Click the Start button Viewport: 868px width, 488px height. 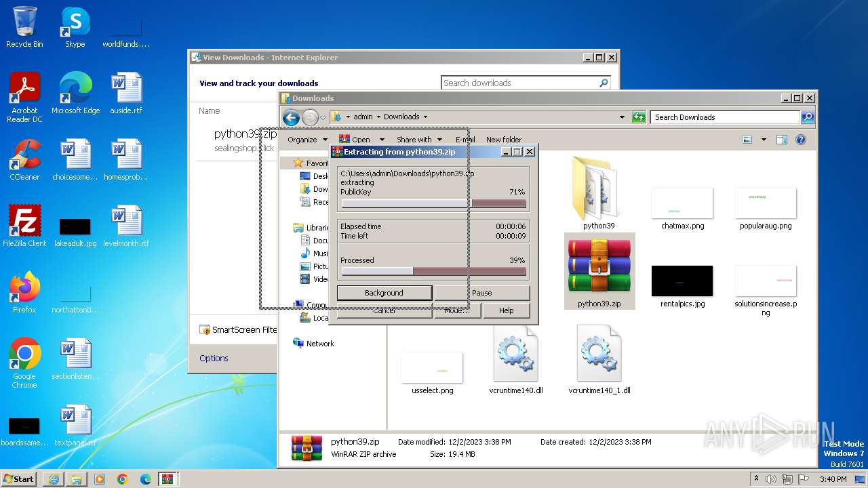tap(19, 479)
